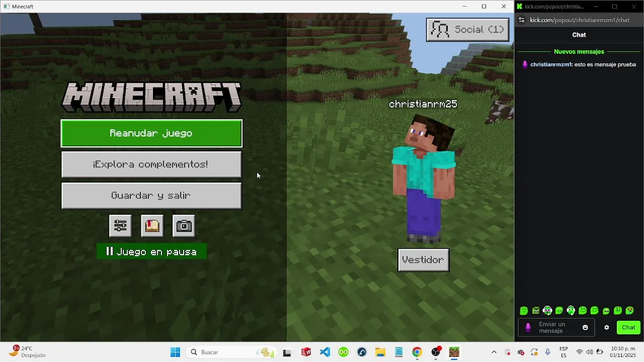Open Notepad icon on the taskbar
This screenshot has width=644, height=362.
pyautogui.click(x=398, y=352)
